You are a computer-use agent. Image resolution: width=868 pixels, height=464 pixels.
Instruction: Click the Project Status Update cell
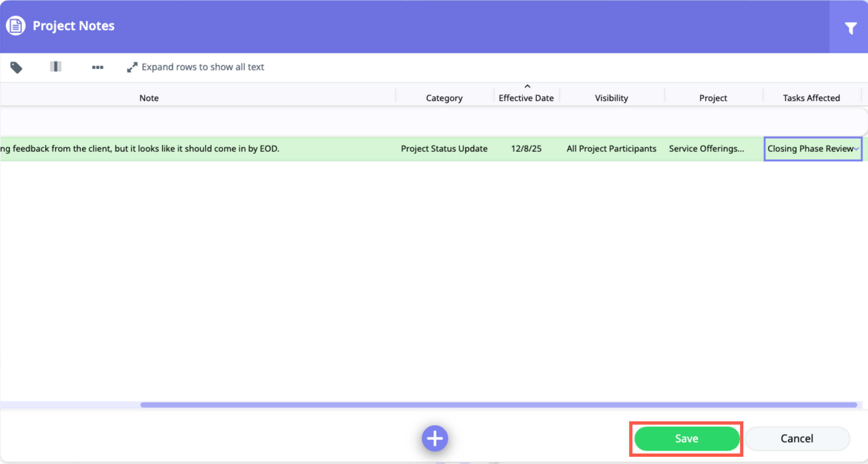(x=444, y=149)
